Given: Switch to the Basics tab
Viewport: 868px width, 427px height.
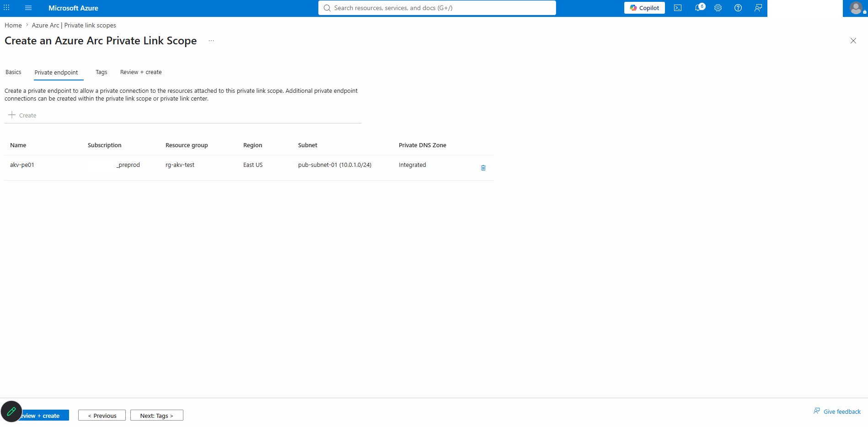Looking at the screenshot, I should pos(13,72).
